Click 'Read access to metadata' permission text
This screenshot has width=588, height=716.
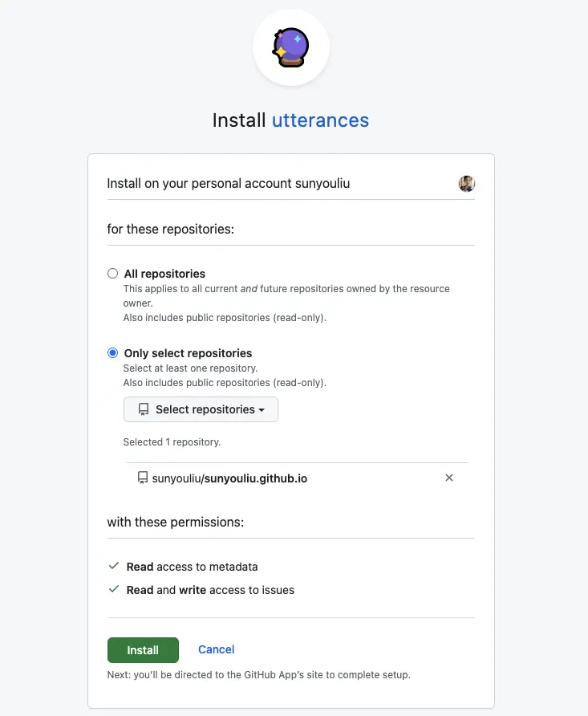[193, 567]
